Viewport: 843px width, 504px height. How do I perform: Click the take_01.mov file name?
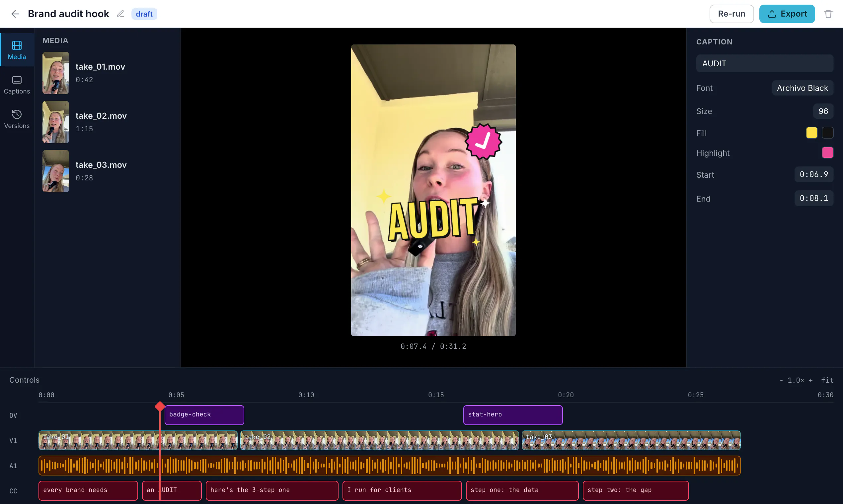(100, 67)
